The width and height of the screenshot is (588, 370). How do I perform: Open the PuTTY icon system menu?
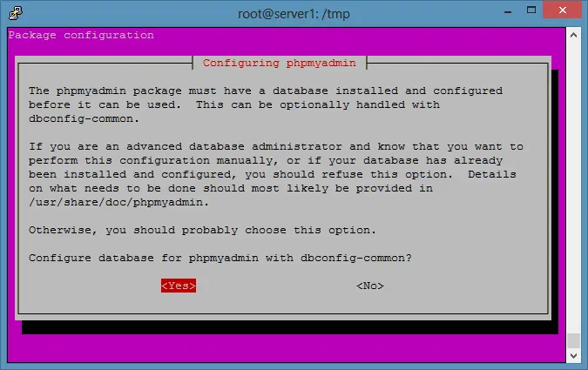[16, 13]
